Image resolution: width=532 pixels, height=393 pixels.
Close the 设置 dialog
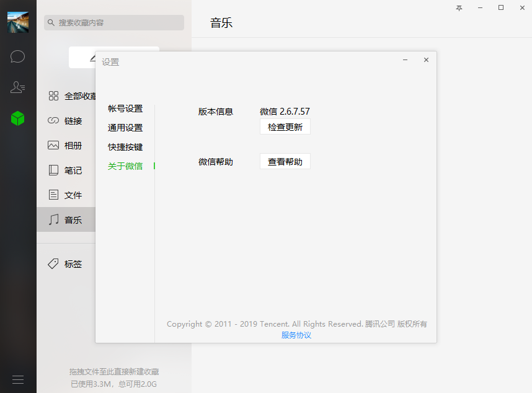(x=426, y=60)
